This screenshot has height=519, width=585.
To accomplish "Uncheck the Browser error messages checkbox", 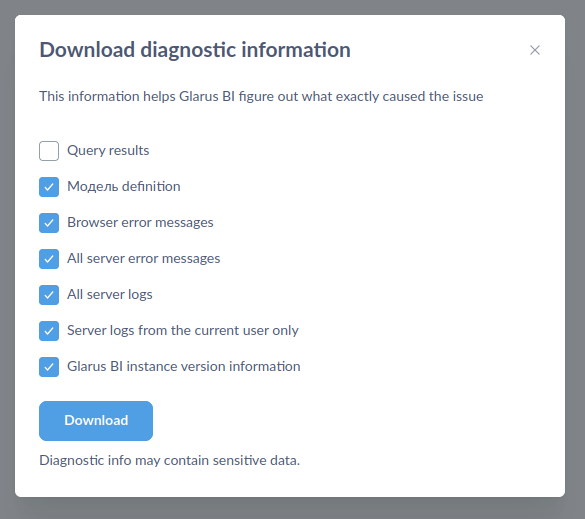I will (49, 223).
